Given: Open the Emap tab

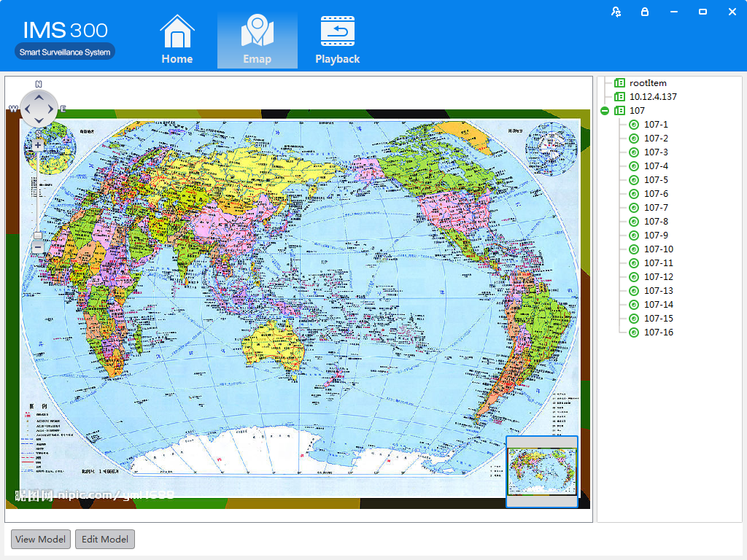Looking at the screenshot, I should coord(257,40).
